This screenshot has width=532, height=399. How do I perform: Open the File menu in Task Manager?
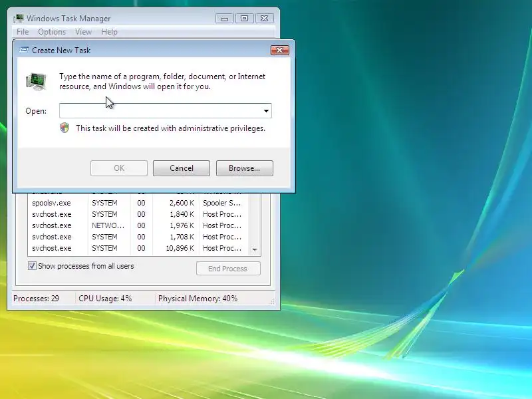[23, 32]
